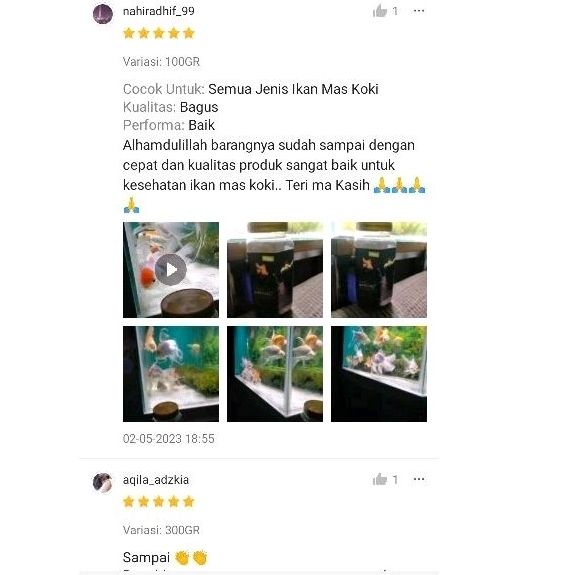Open aqila_adzkia profile avatar
Image resolution: width=575 pixels, height=575 pixels.
click(103, 482)
